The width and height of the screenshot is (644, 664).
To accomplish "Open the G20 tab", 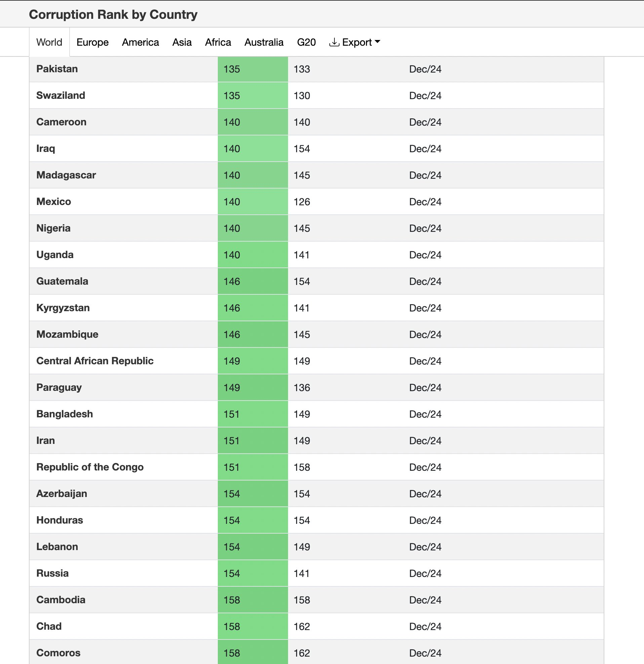I will [x=307, y=42].
